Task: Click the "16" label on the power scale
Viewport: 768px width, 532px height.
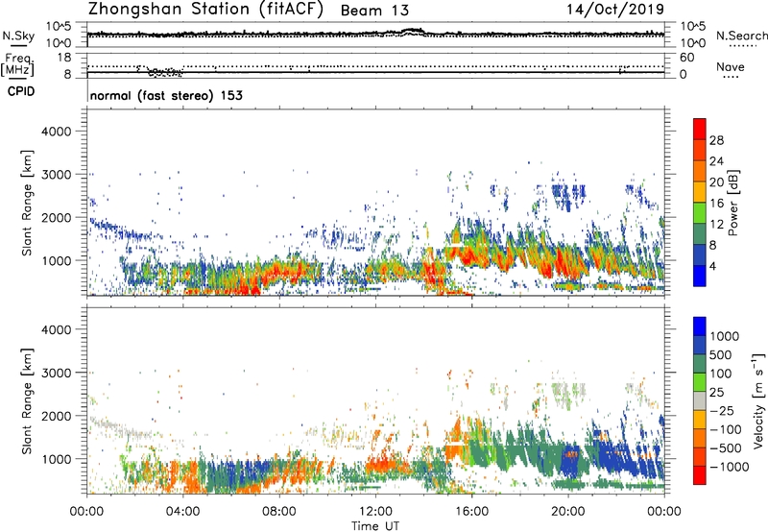Action: click(716, 204)
